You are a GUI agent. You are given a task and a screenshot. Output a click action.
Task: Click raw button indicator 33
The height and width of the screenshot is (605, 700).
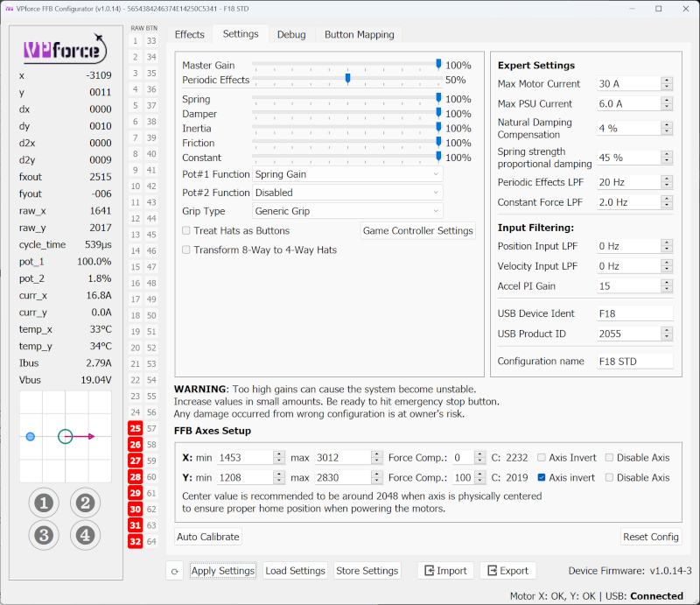click(x=151, y=40)
